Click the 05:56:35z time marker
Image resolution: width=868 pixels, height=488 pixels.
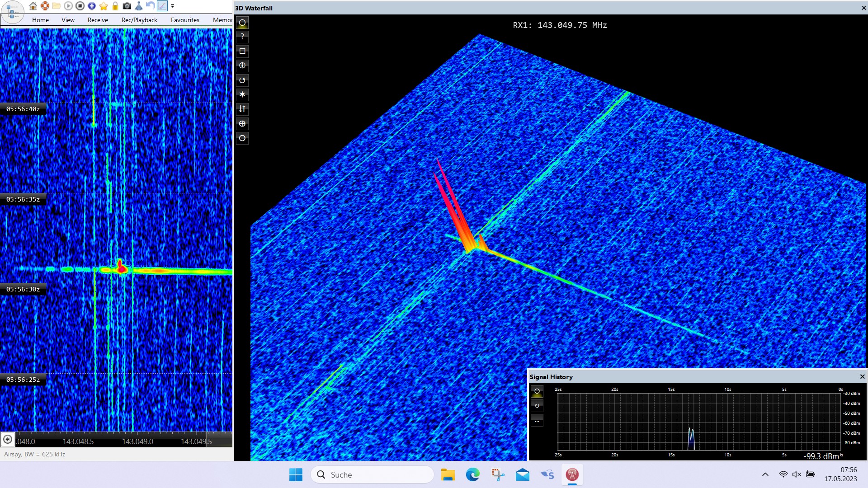(x=23, y=199)
